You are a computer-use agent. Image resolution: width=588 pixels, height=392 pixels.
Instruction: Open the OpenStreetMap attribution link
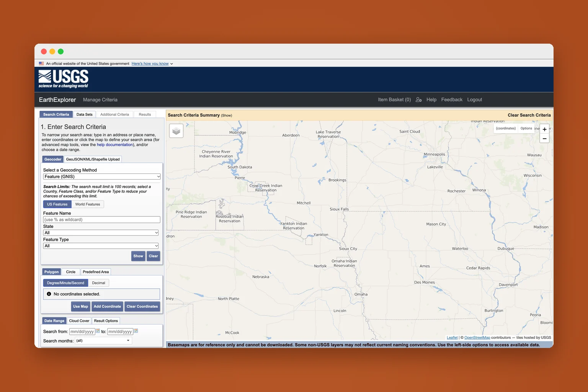(477, 338)
